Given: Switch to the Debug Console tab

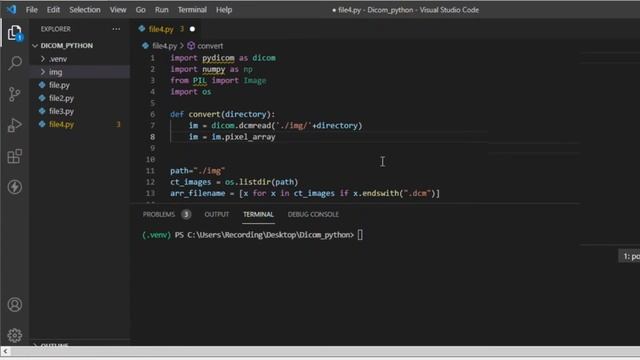Looking at the screenshot, I should pyautogui.click(x=313, y=214).
